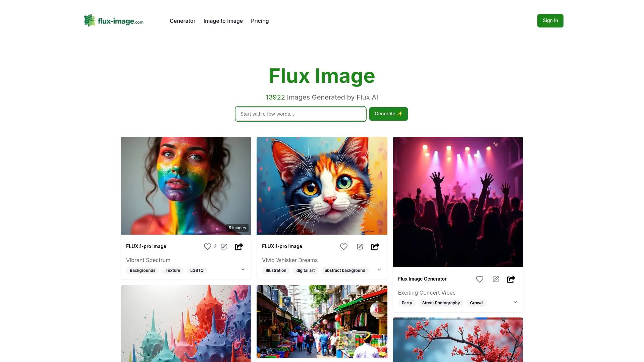This screenshot has width=644, height=362.
Task: Click the edit icon on Vivid Whisker Dreams
Action: tap(359, 246)
